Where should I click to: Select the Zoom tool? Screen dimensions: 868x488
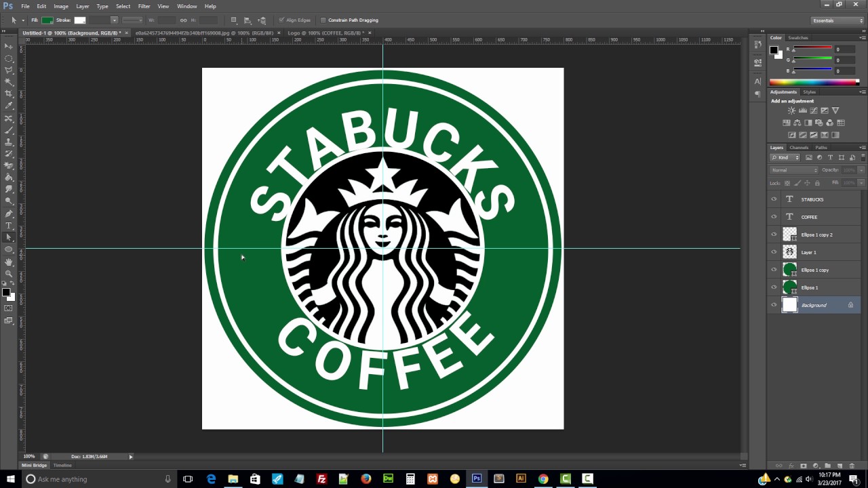9,273
